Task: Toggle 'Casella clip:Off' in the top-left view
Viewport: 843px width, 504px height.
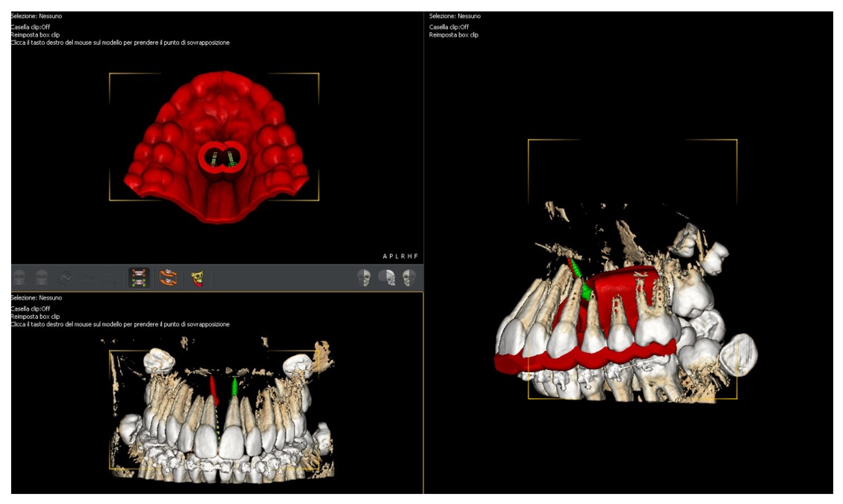Action: (x=30, y=27)
